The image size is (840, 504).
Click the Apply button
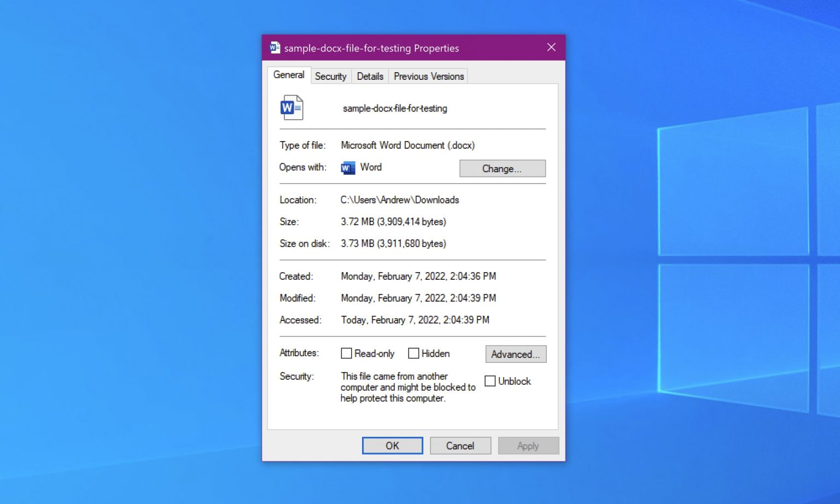point(528,446)
